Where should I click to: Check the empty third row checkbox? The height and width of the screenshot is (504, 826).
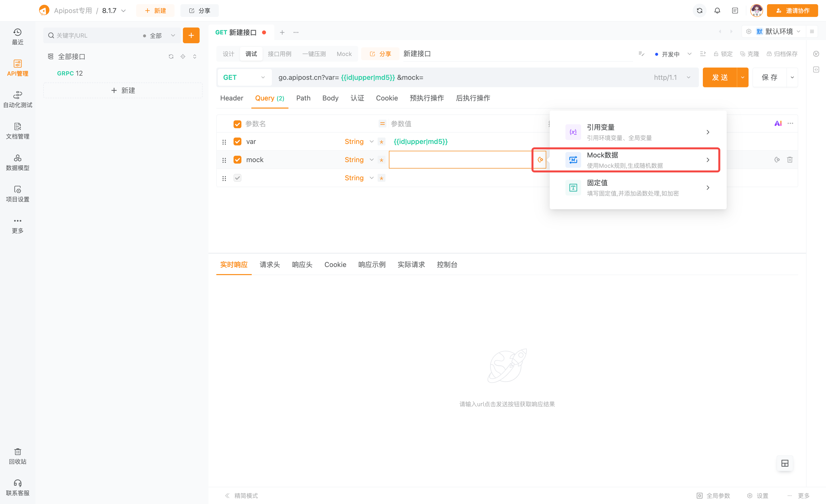237,178
